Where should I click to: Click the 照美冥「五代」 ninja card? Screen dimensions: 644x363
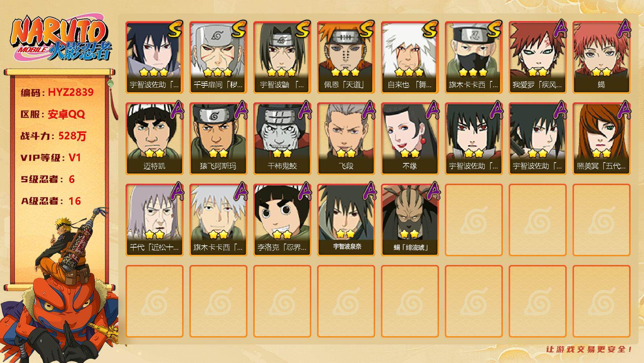[x=601, y=139]
